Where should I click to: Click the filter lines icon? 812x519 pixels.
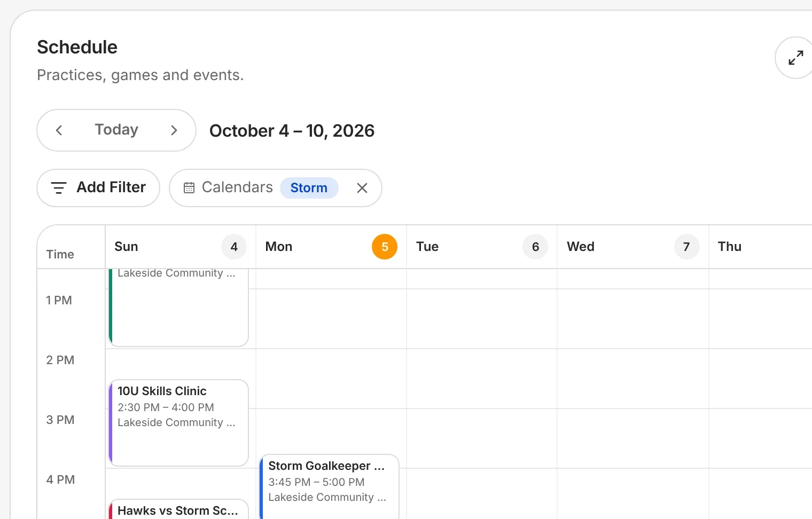click(58, 188)
